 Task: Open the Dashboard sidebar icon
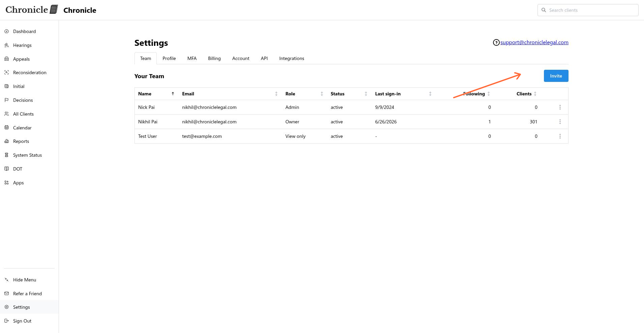[6, 31]
